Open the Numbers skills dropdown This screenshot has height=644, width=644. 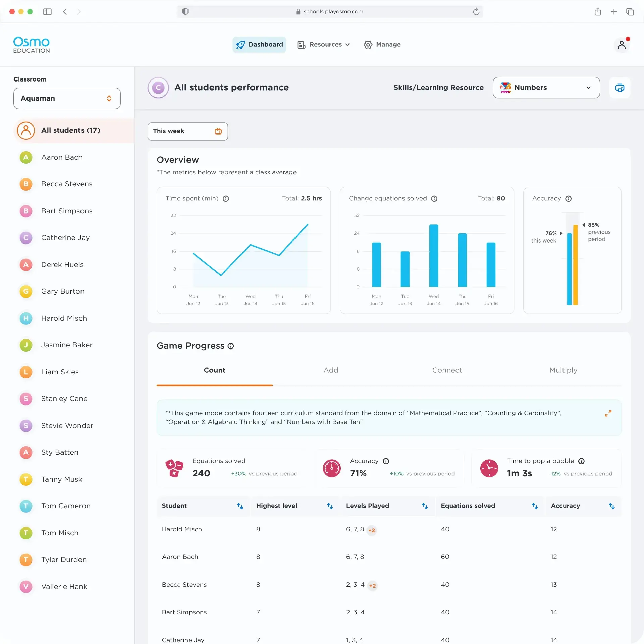546,88
